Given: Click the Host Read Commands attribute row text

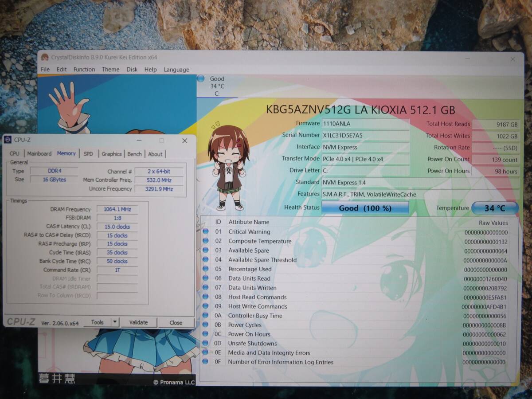Looking at the screenshot, I should (257, 297).
